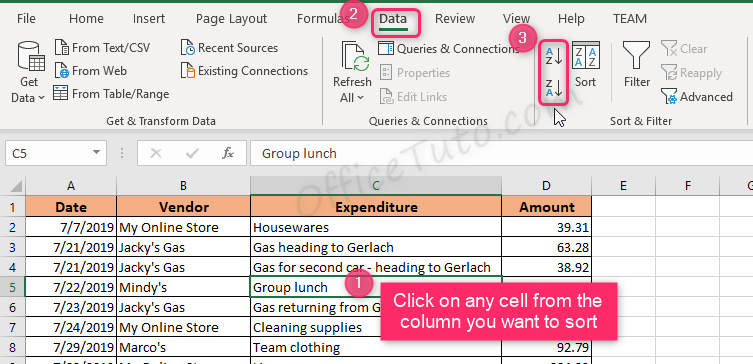Switch to the Insert tab

pyautogui.click(x=149, y=19)
